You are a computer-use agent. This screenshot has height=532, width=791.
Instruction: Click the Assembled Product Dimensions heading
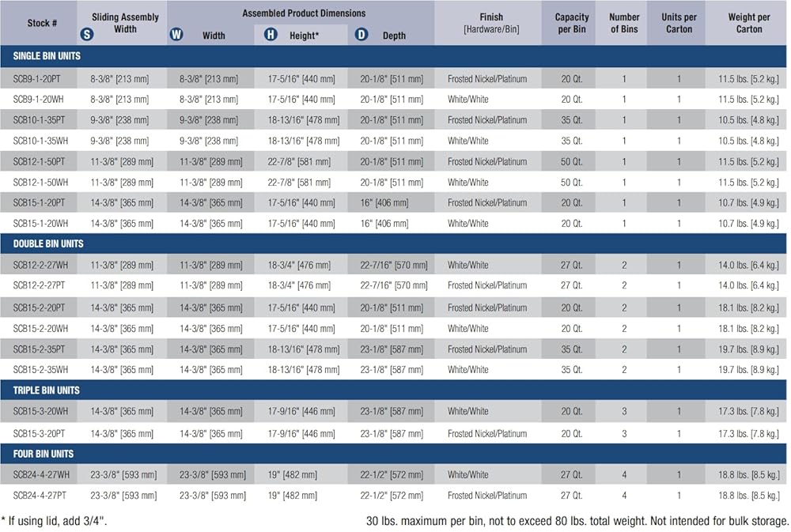(x=304, y=13)
